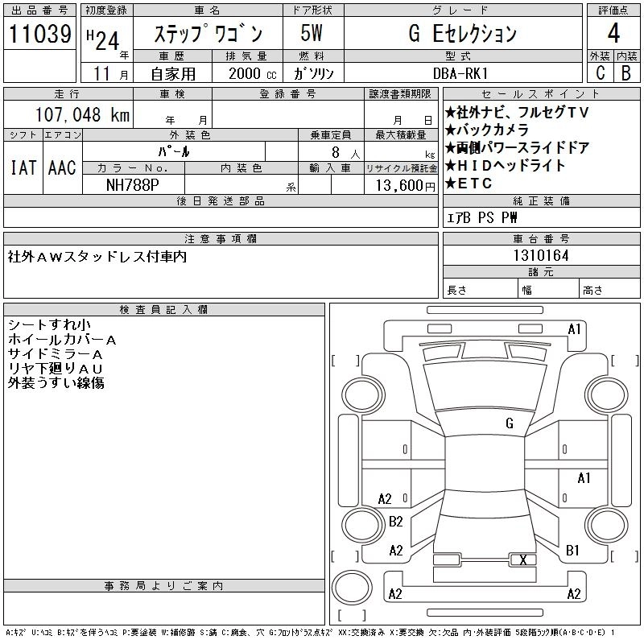The width and height of the screenshot is (644, 644).
Task: Click the model code DBA-RK1
Action: coord(460,73)
